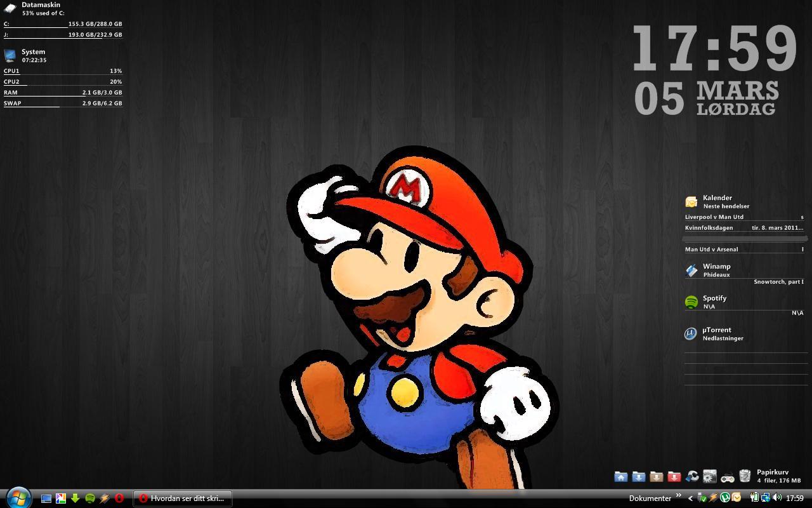Click the C: drive usage bar
The height and width of the screenshot is (508, 812).
[x=63, y=24]
